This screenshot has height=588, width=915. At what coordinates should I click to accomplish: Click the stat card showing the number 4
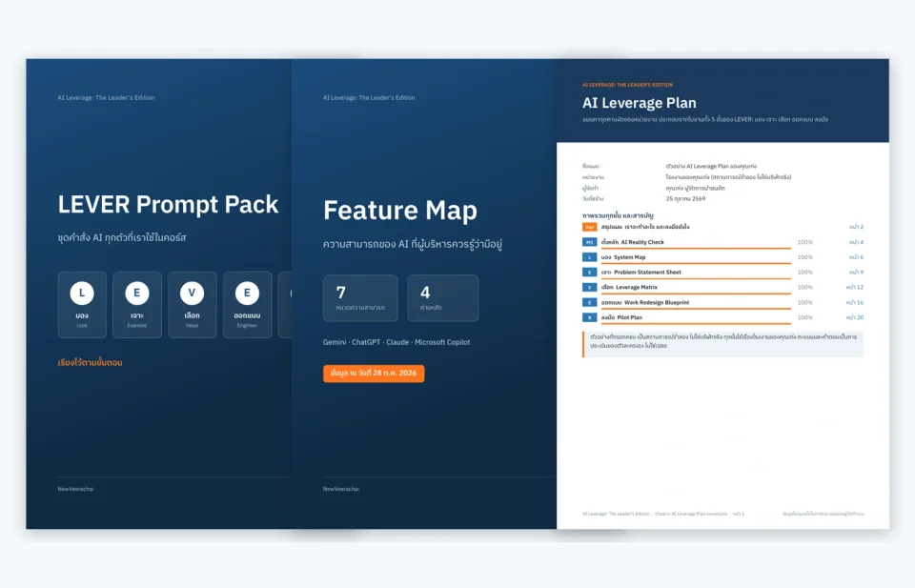[x=443, y=298]
